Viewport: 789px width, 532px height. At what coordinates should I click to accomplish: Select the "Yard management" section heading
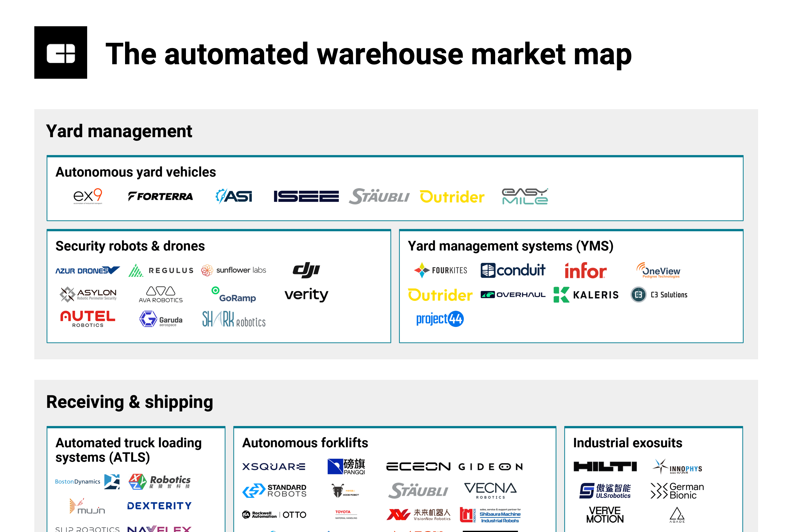(x=119, y=131)
